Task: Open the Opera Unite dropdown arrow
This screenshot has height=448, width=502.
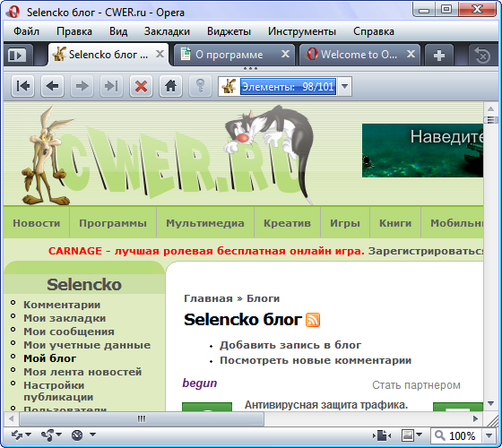Action: point(59,435)
